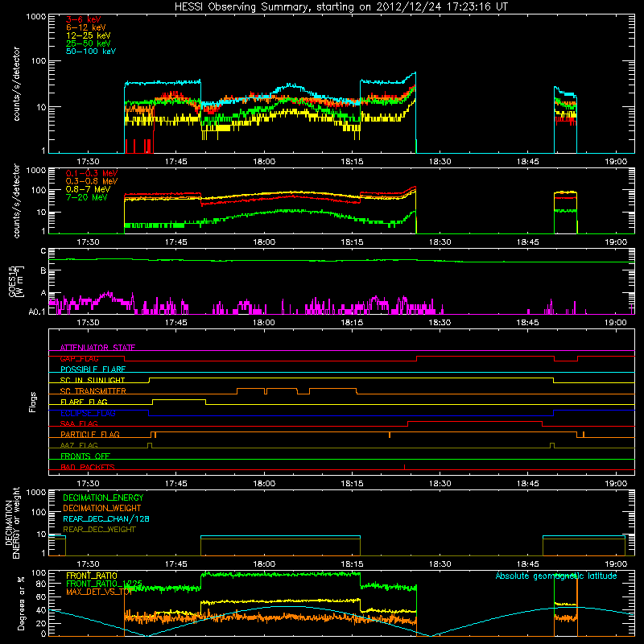This screenshot has height=644, width=644.
Task: Click the A0.1 tick label on GOES plot
Action: coord(37,312)
